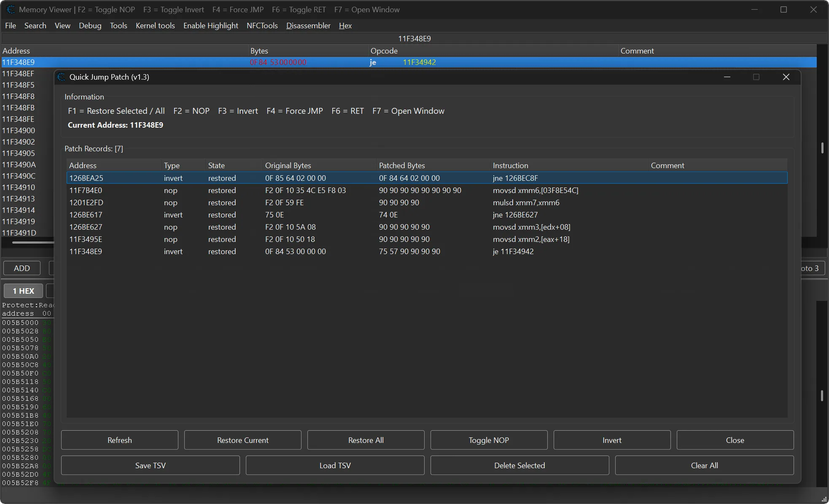Open the Disassembler menu
The height and width of the screenshot is (504, 829).
point(308,25)
